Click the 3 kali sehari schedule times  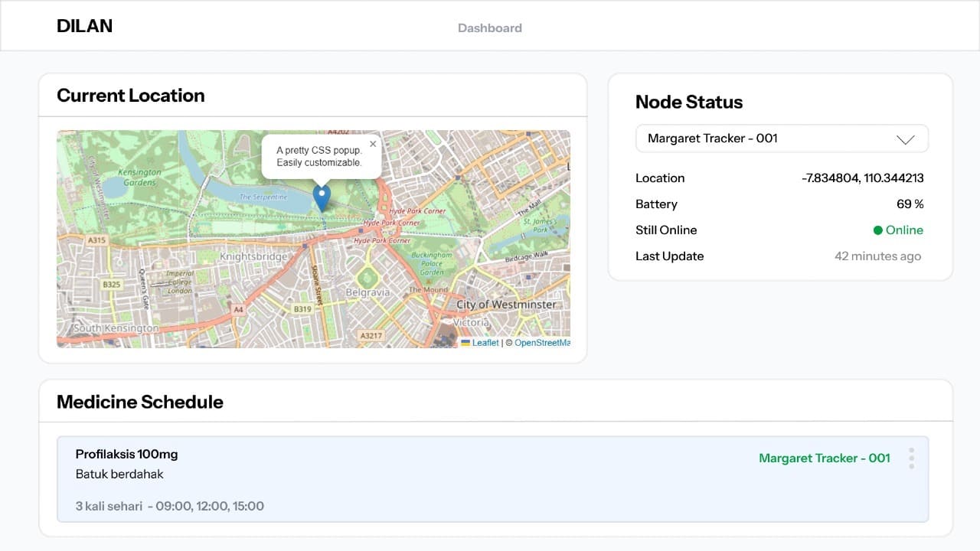170,506
